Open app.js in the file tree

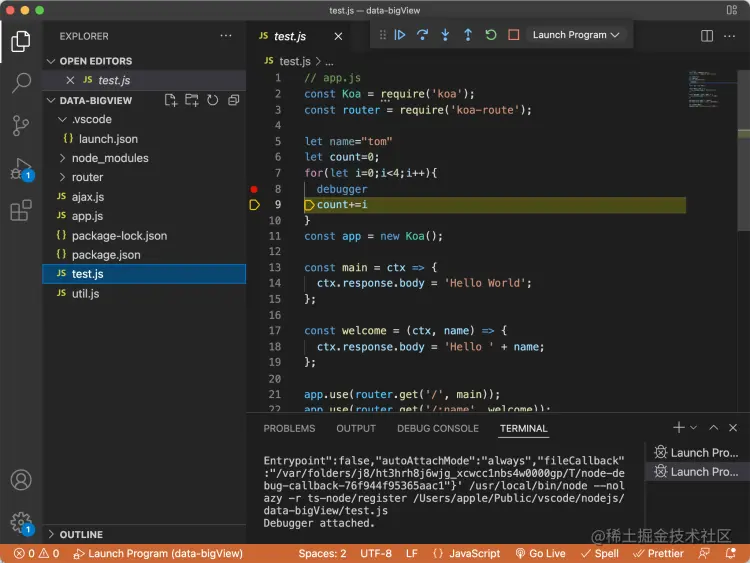pyautogui.click(x=143, y=216)
